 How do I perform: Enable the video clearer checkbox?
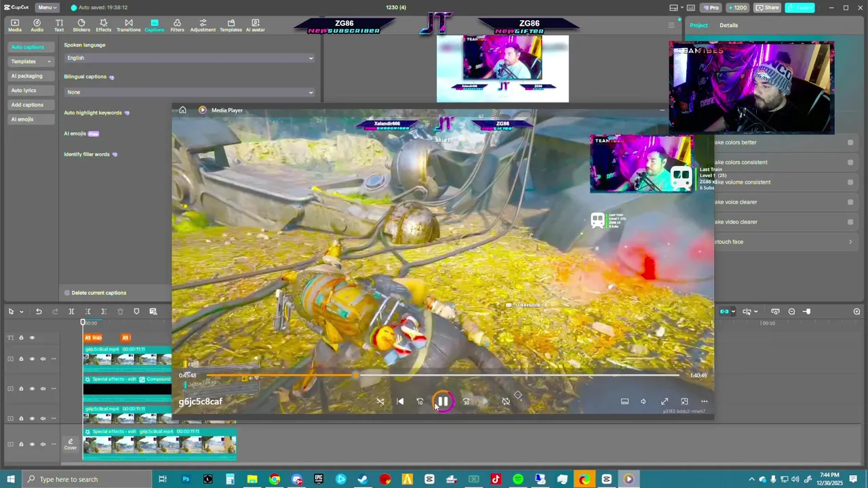[x=850, y=222]
